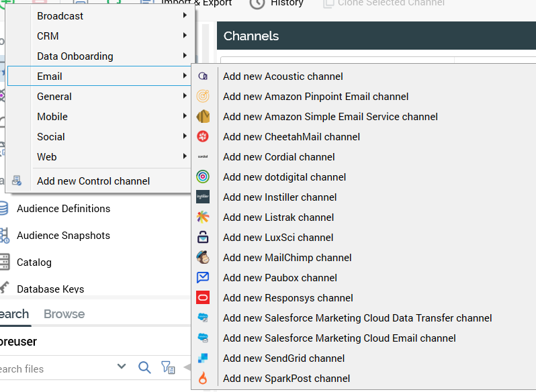The width and height of the screenshot is (536, 392).
Task: Open dropdown chevron in search files box
Action: tap(122, 366)
